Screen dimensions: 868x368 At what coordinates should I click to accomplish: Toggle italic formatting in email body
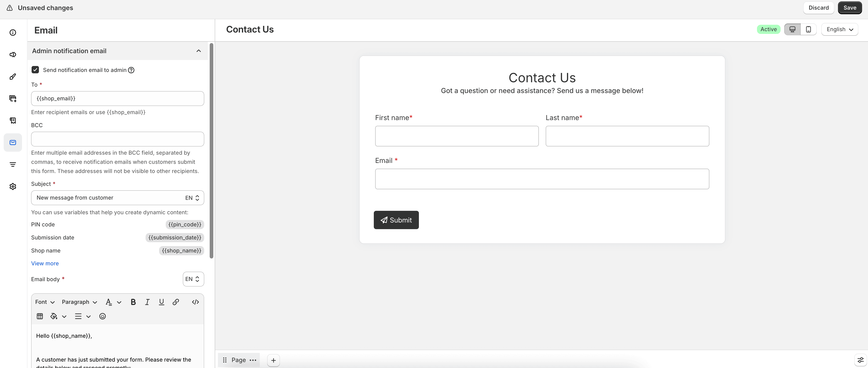(147, 302)
